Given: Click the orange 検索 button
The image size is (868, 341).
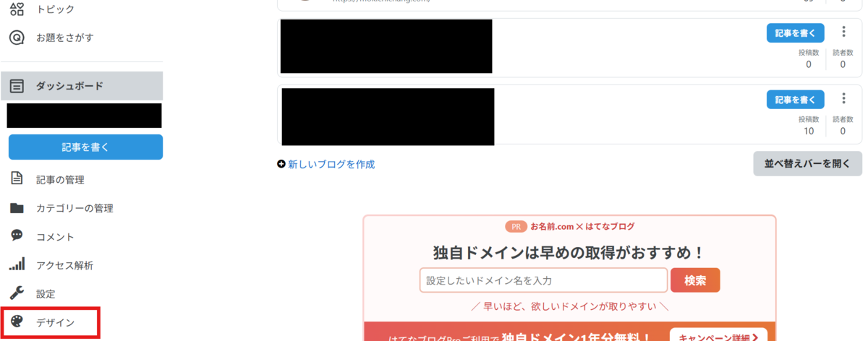Looking at the screenshot, I should pos(695,280).
